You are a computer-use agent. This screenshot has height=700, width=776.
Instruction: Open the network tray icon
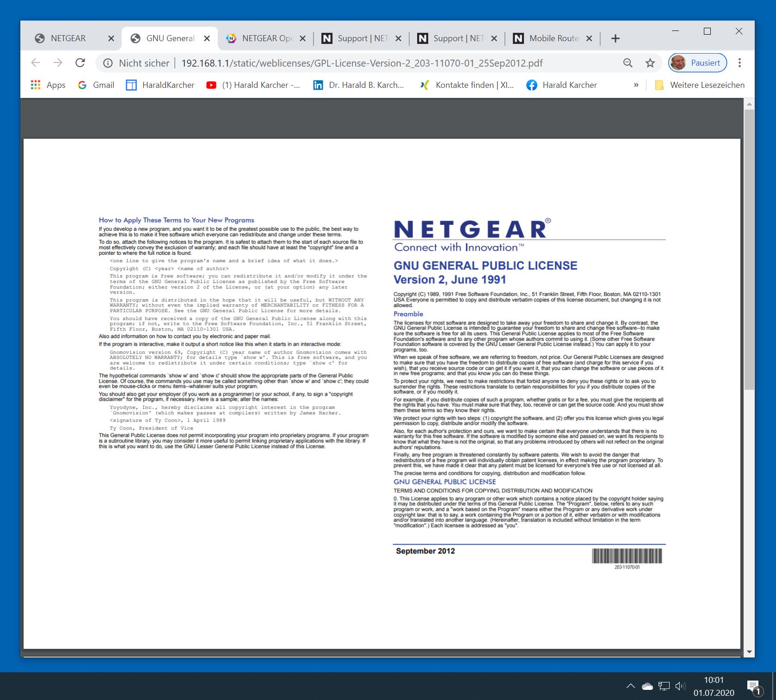[664, 686]
